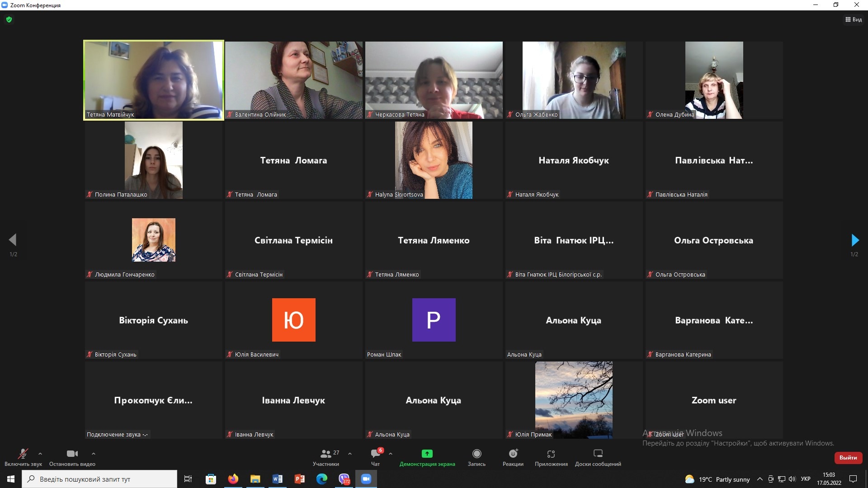This screenshot has height=488, width=868.
Task: Expand audio options arrow next to microphone
Action: click(40, 454)
